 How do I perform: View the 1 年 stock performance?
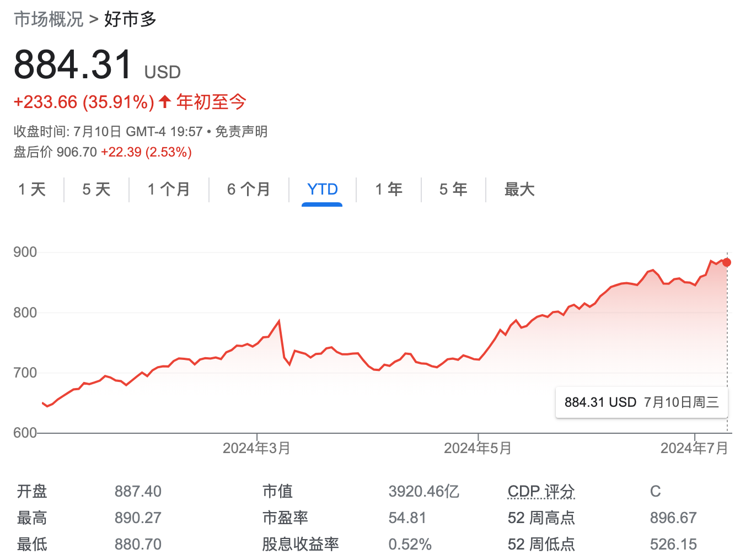389,189
